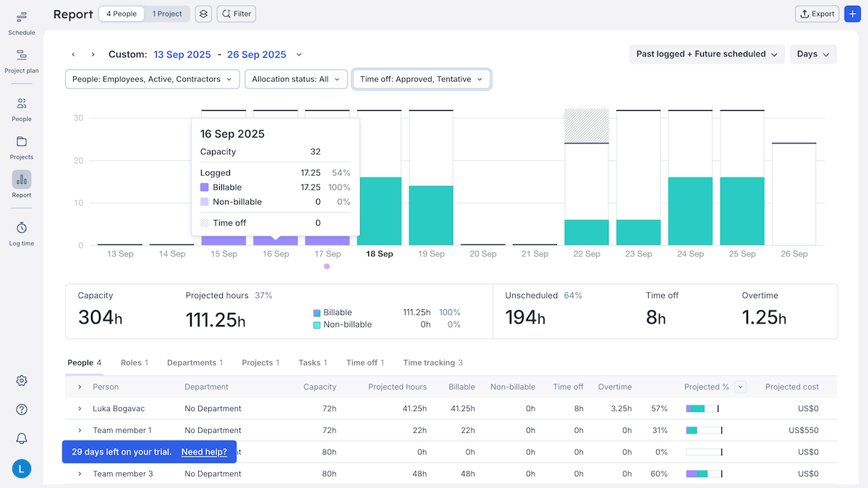Viewport: 868px width, 488px height.
Task: Toggle the 4 People segment
Action: (121, 13)
